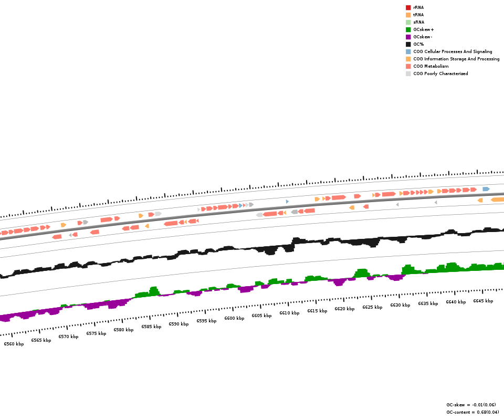Click the tall green GC skew peak above 6625 kbp

tap(362, 272)
